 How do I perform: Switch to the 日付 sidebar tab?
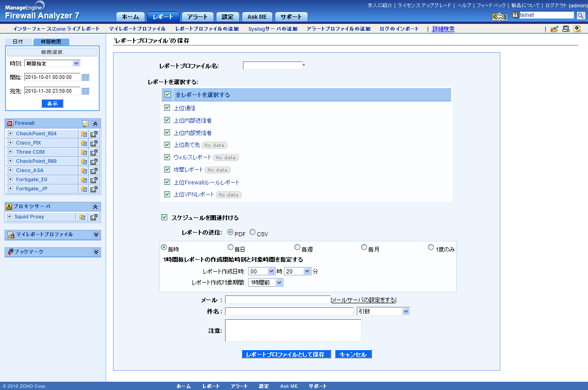point(18,42)
